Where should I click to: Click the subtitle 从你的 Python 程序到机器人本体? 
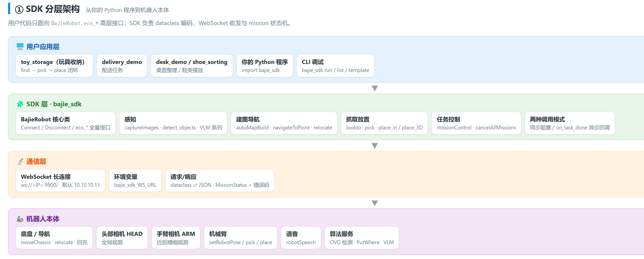coord(127,10)
